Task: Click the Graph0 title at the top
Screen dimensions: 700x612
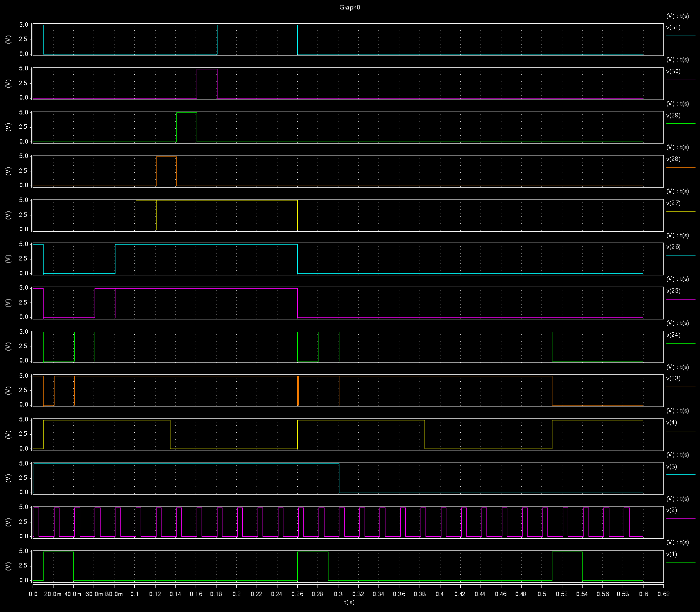Action: tap(349, 7)
